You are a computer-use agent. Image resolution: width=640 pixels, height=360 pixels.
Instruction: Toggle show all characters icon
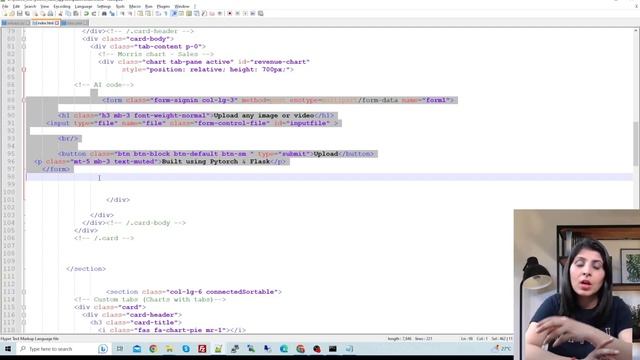pos(165,13)
